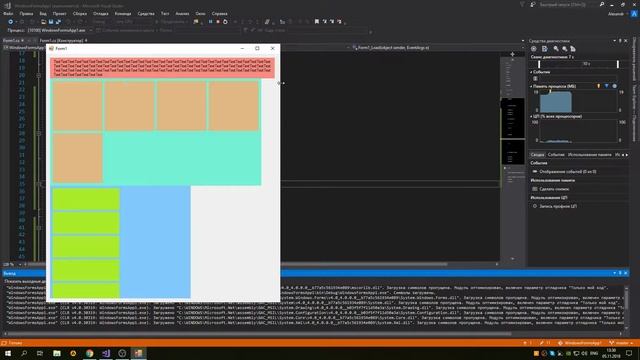
Task: Click the Restart debugging icon
Action: [225, 22]
